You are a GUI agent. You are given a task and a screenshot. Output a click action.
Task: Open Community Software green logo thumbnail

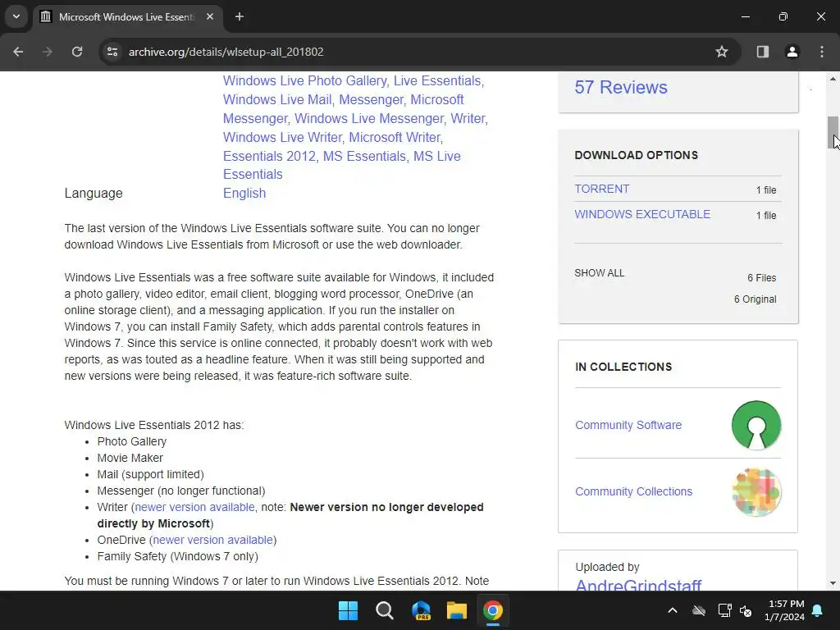(x=756, y=425)
